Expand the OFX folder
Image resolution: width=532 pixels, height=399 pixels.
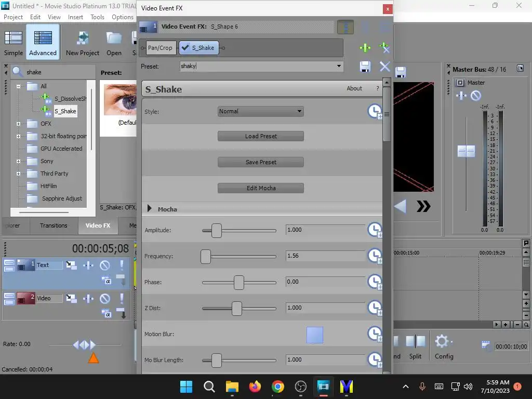18,124
